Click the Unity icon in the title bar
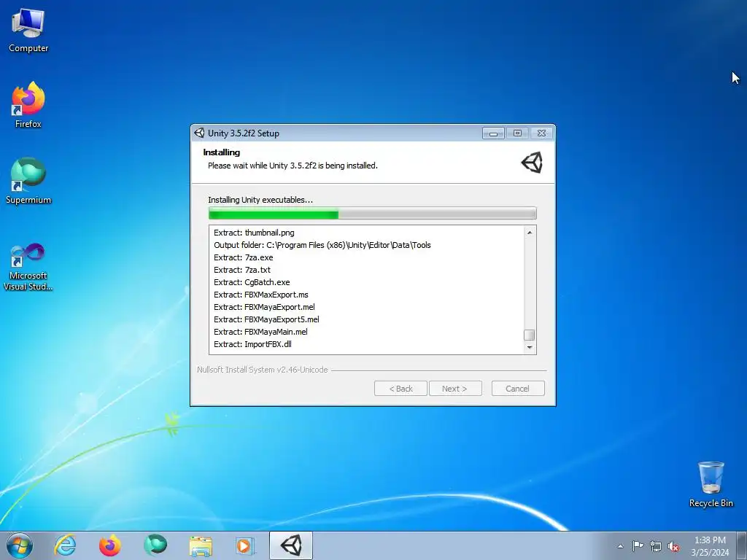Image resolution: width=747 pixels, height=560 pixels. [199, 133]
